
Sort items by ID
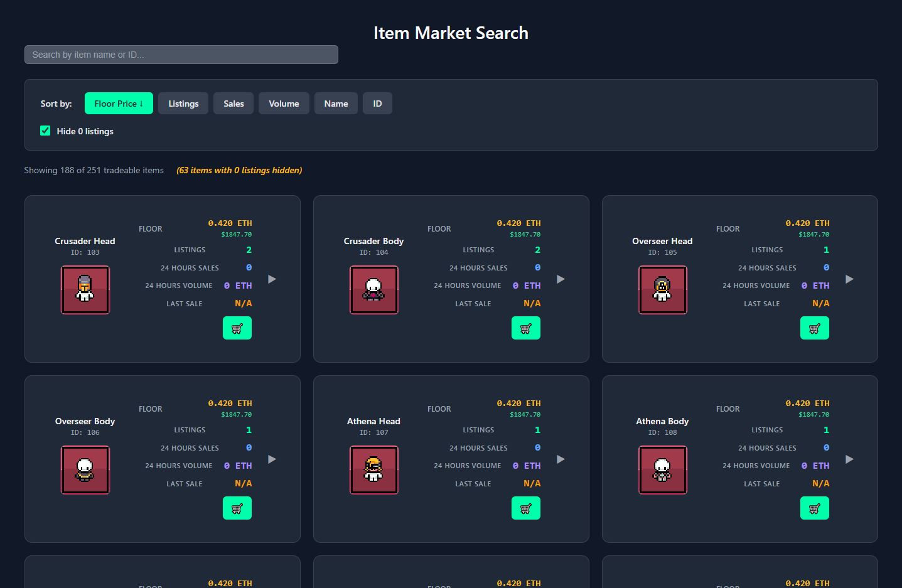377,104
